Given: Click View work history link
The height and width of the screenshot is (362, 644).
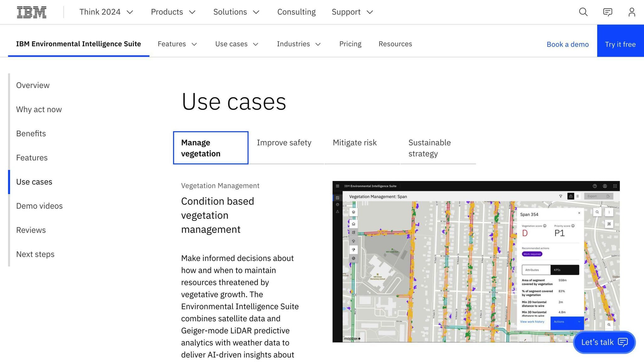Looking at the screenshot, I should point(532,322).
